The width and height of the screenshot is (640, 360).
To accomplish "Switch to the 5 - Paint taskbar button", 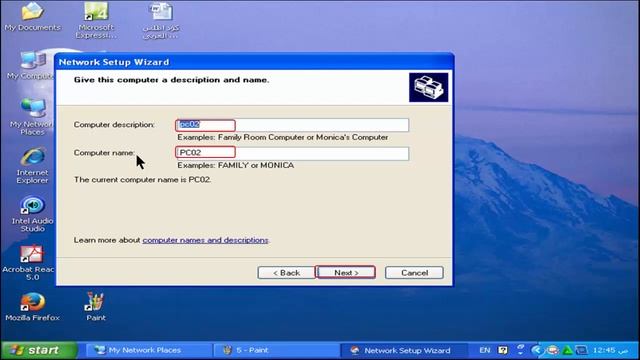I will [x=276, y=350].
